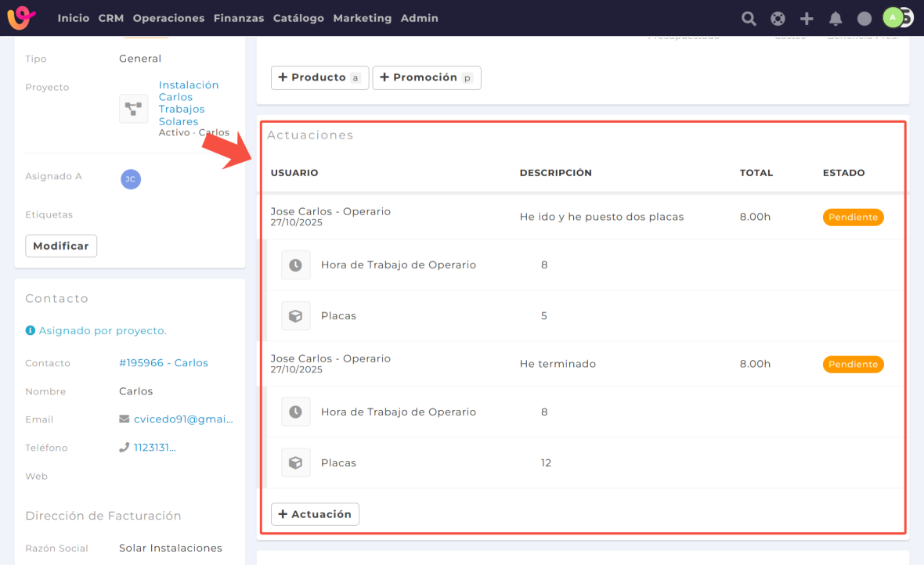
Task: Click the Modificar button
Action: (x=61, y=246)
